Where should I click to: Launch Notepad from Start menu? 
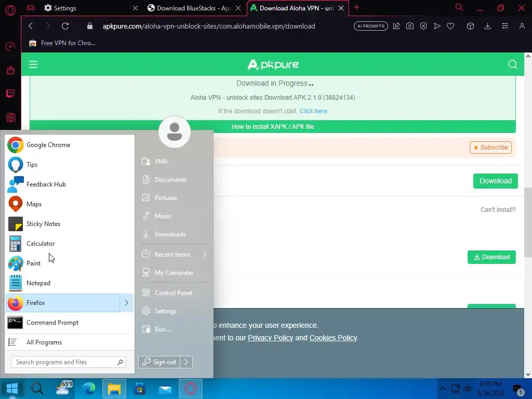click(70, 283)
